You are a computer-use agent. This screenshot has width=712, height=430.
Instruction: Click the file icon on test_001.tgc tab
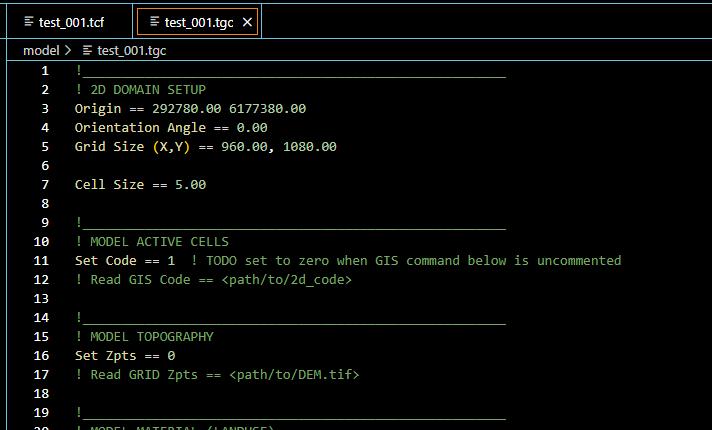(154, 22)
